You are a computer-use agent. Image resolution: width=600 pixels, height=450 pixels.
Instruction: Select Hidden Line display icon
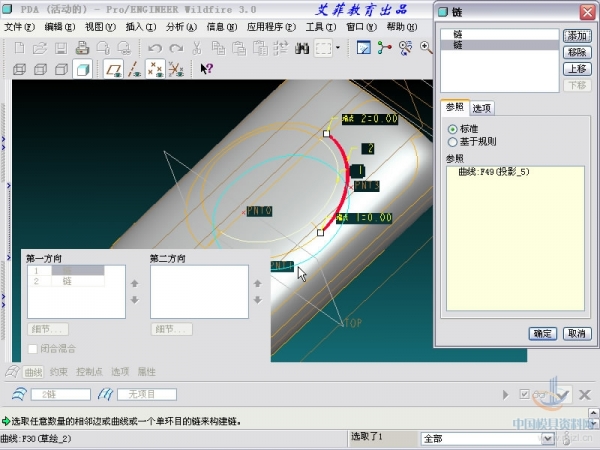[40, 69]
